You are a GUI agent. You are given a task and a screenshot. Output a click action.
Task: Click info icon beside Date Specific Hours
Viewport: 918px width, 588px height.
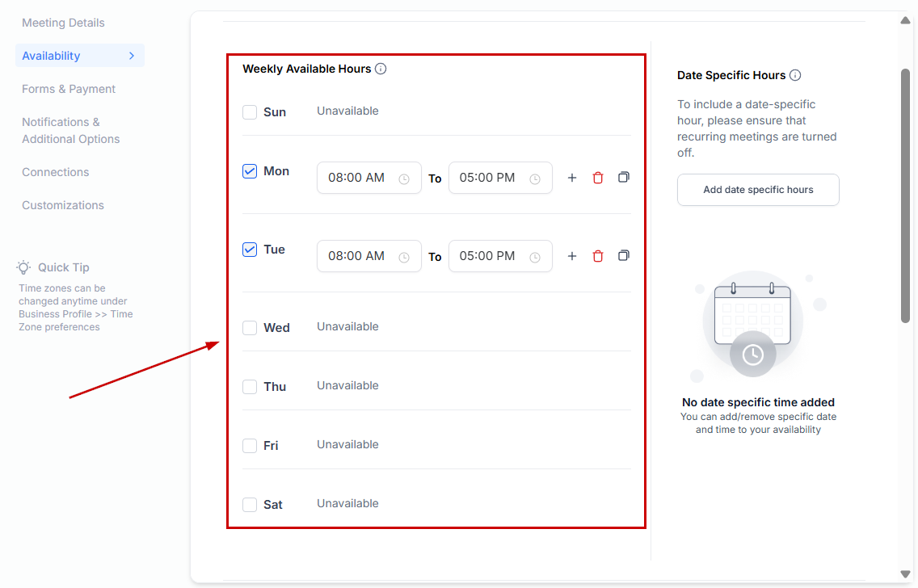pos(795,75)
